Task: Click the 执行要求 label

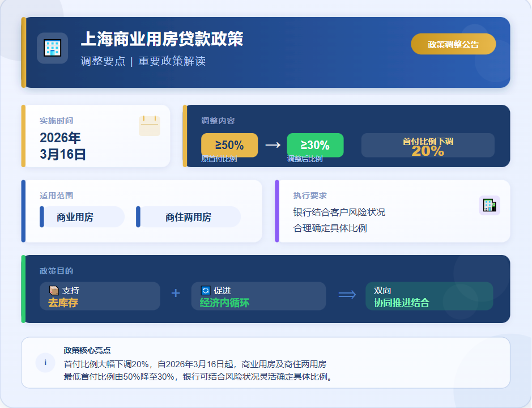Action: (310, 195)
